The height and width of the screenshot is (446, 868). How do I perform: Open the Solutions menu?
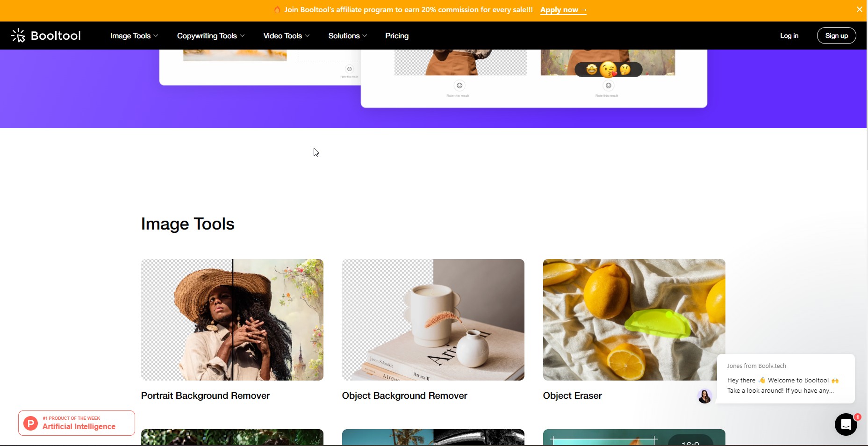pyautogui.click(x=348, y=36)
